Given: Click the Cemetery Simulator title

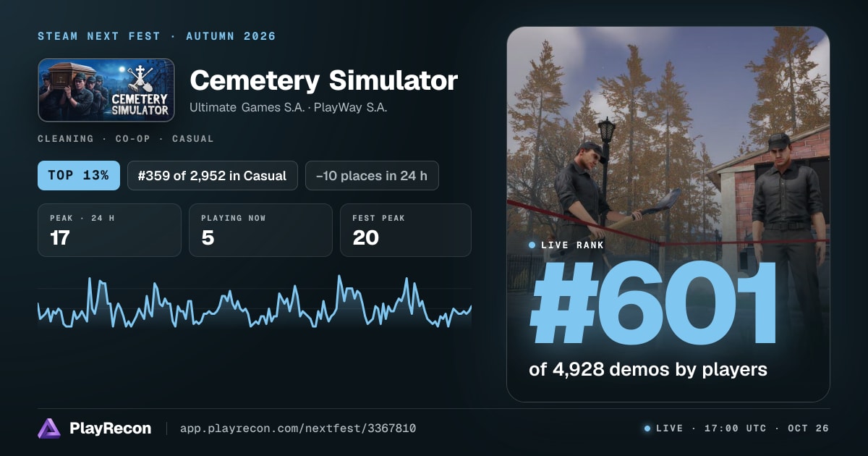Looking at the screenshot, I should 323,80.
